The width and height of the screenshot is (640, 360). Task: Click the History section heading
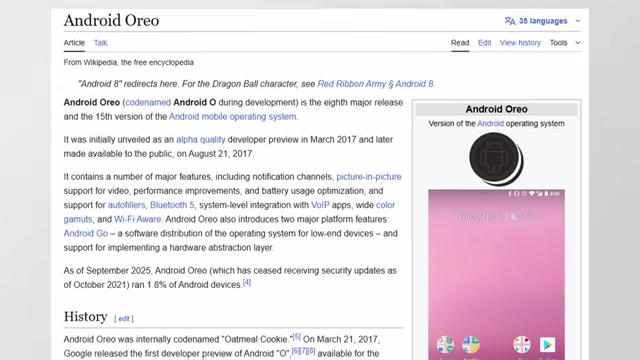tap(85, 317)
